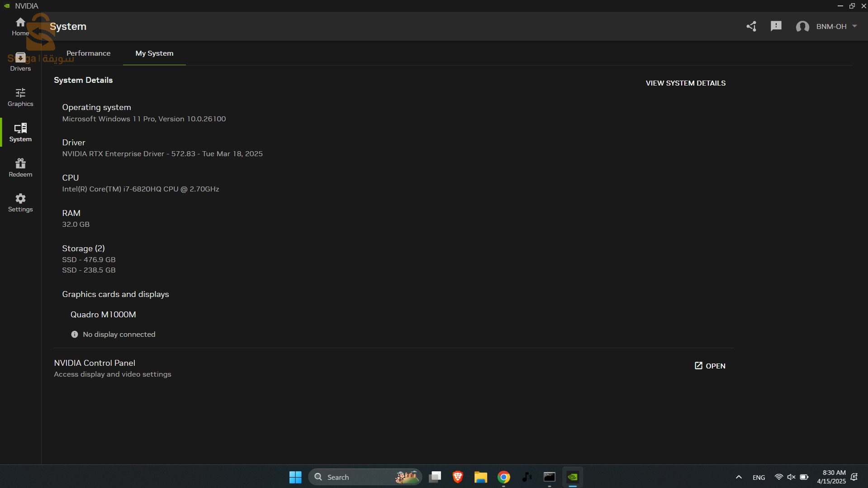Click the taskbar Search box
The height and width of the screenshot is (488, 868).
coord(365,477)
